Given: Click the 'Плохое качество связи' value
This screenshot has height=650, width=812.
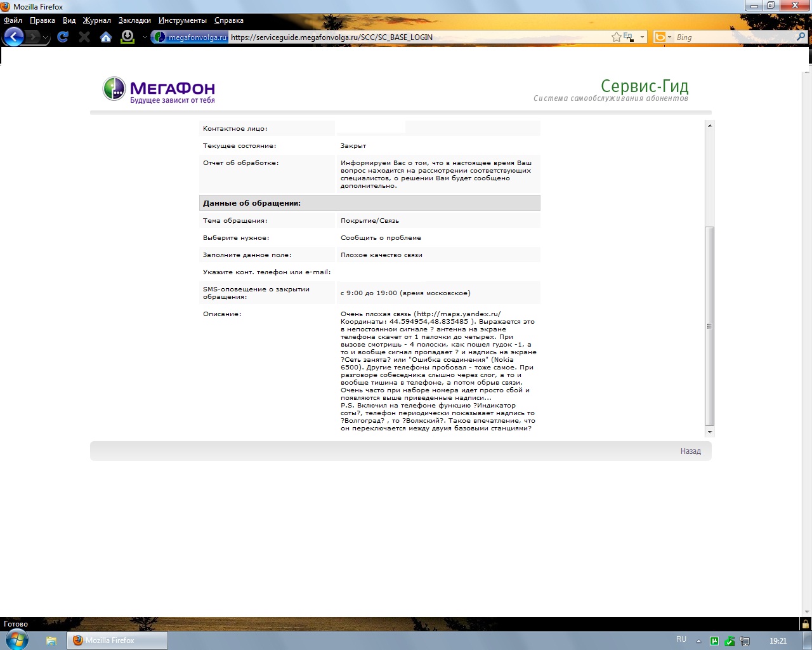Looking at the screenshot, I should click(381, 255).
